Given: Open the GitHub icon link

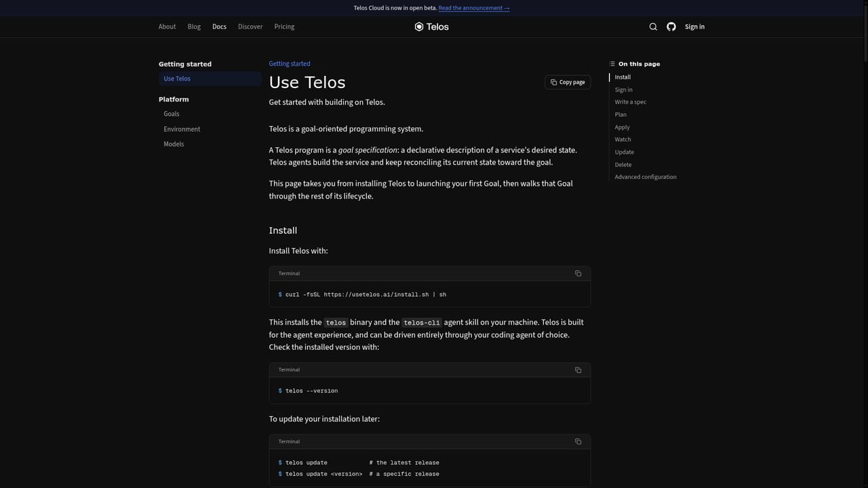Looking at the screenshot, I should 671,26.
